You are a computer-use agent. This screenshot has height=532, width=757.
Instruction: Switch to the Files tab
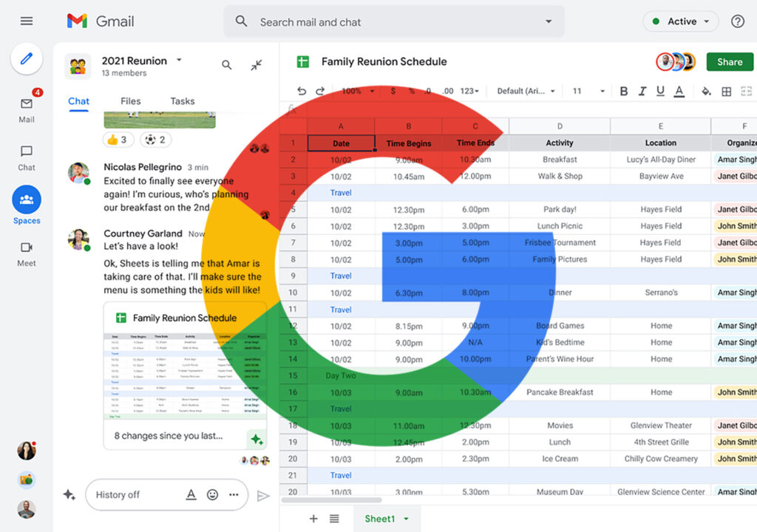130,101
